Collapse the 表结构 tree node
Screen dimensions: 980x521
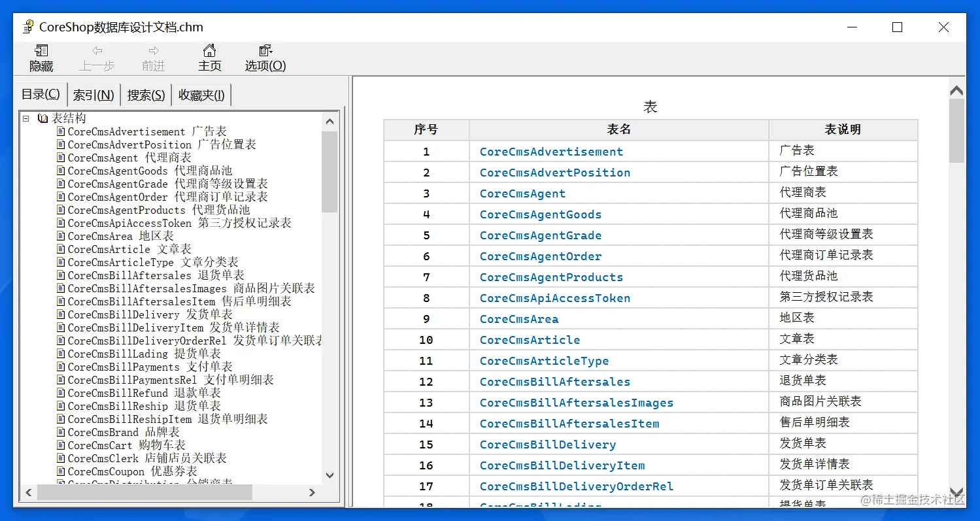tap(25, 118)
